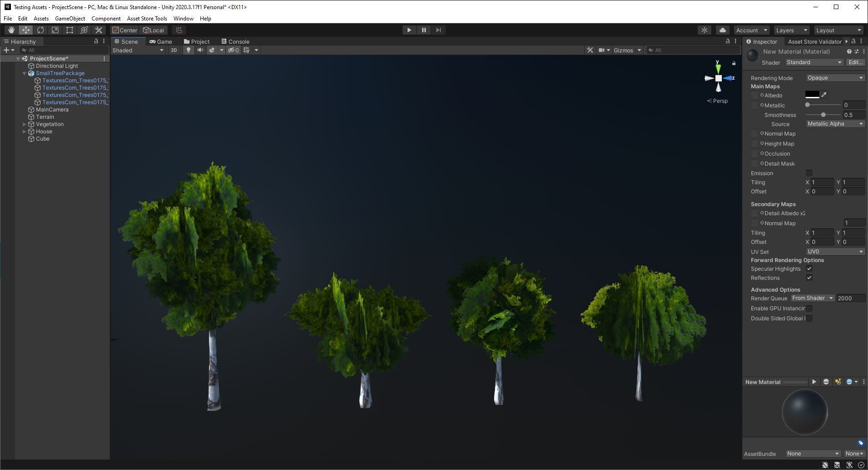
Task: Collapse SmallTreePackage in Hierarchy
Action: pyautogui.click(x=25, y=73)
